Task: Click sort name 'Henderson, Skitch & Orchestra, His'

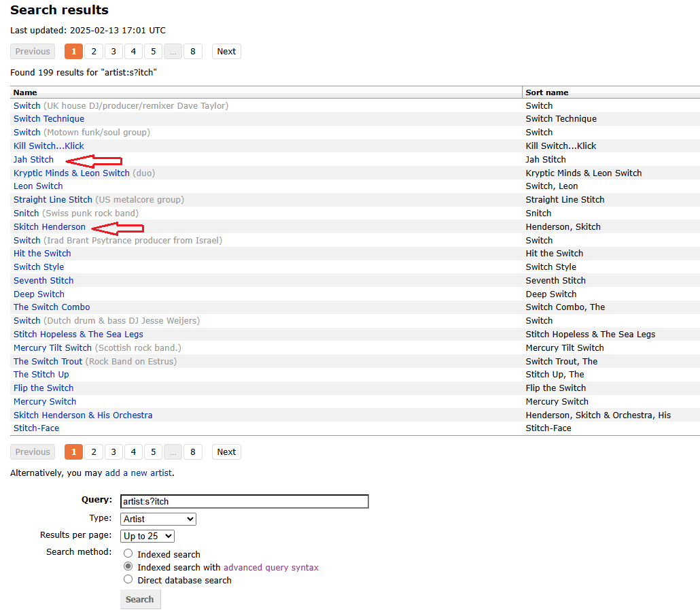Action: [x=598, y=415]
